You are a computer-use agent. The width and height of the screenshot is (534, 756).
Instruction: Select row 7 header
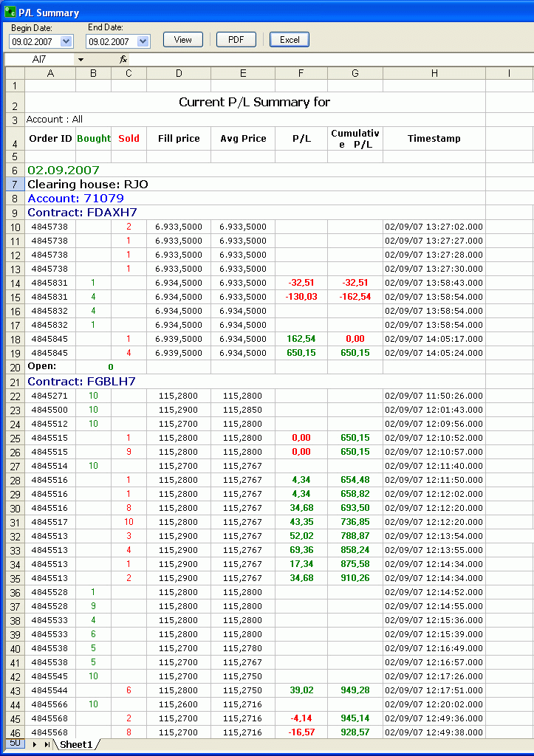pos(15,184)
